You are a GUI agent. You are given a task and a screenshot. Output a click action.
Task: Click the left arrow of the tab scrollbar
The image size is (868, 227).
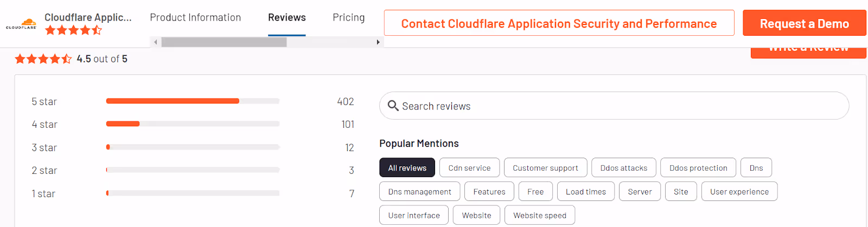coord(156,42)
